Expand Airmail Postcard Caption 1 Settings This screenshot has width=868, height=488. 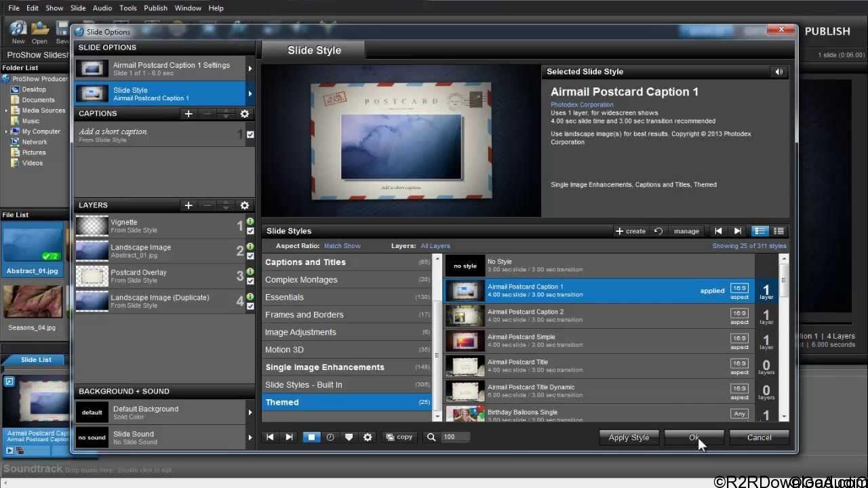[x=250, y=68]
